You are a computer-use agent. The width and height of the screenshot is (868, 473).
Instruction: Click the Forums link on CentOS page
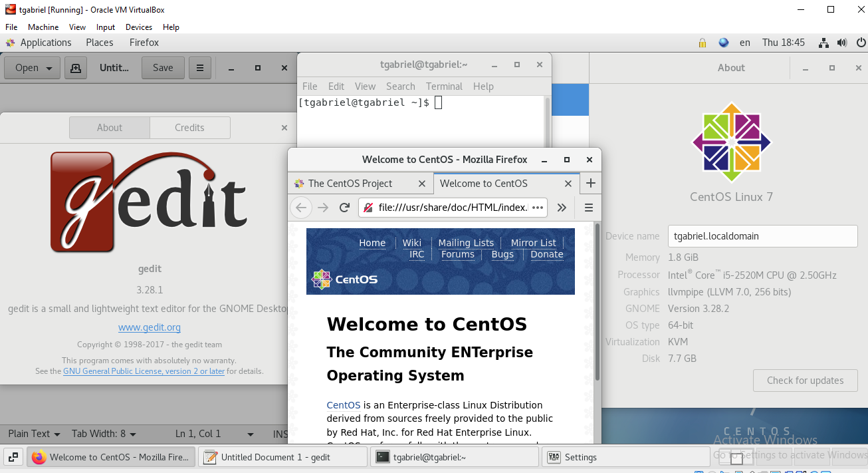[458, 254]
